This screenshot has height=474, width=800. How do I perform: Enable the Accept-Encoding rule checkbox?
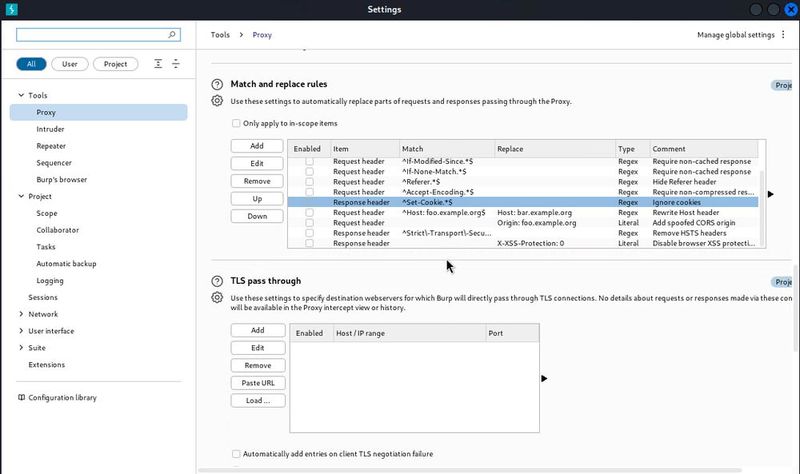pos(309,192)
